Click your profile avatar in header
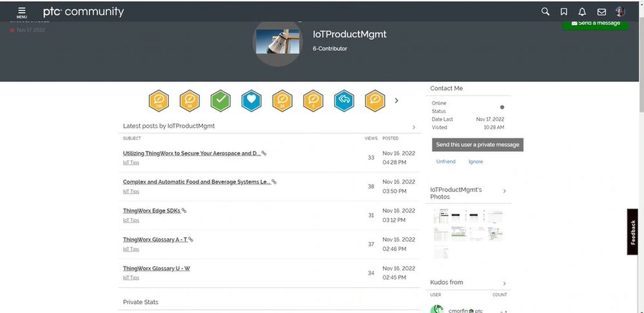The image size is (644, 313). tap(620, 12)
